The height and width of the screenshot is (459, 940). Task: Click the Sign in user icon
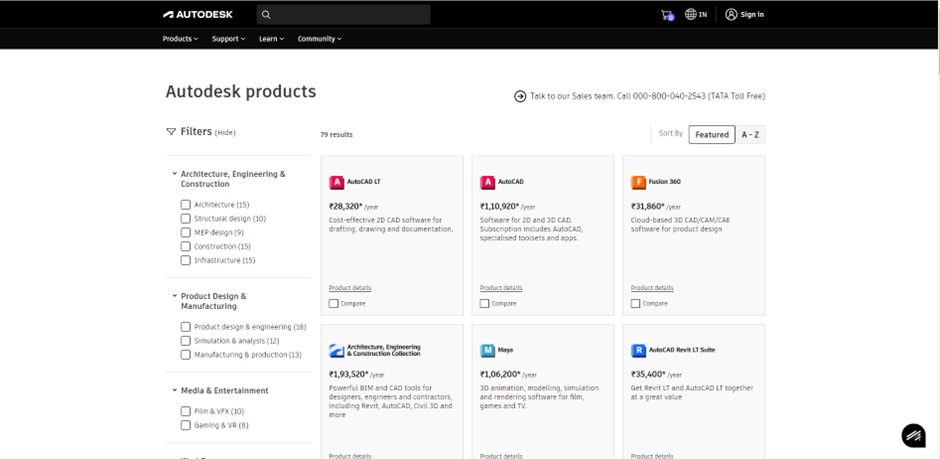click(x=731, y=14)
